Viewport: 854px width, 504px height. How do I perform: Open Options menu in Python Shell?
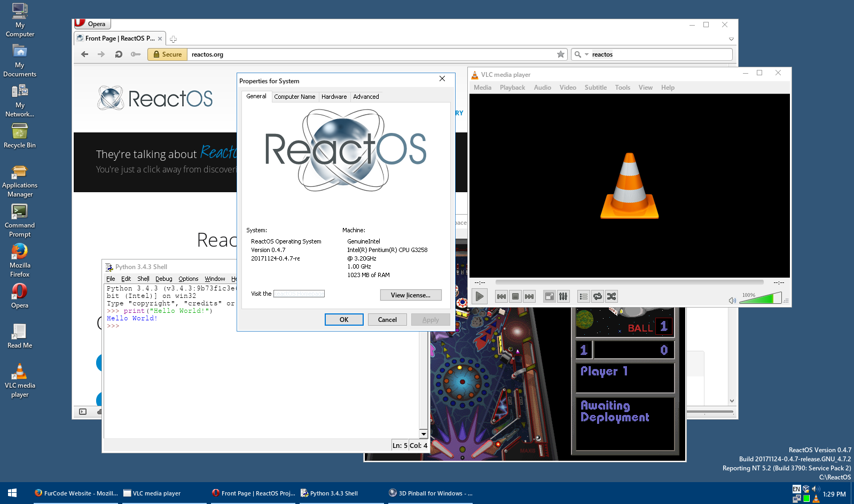coord(189,279)
